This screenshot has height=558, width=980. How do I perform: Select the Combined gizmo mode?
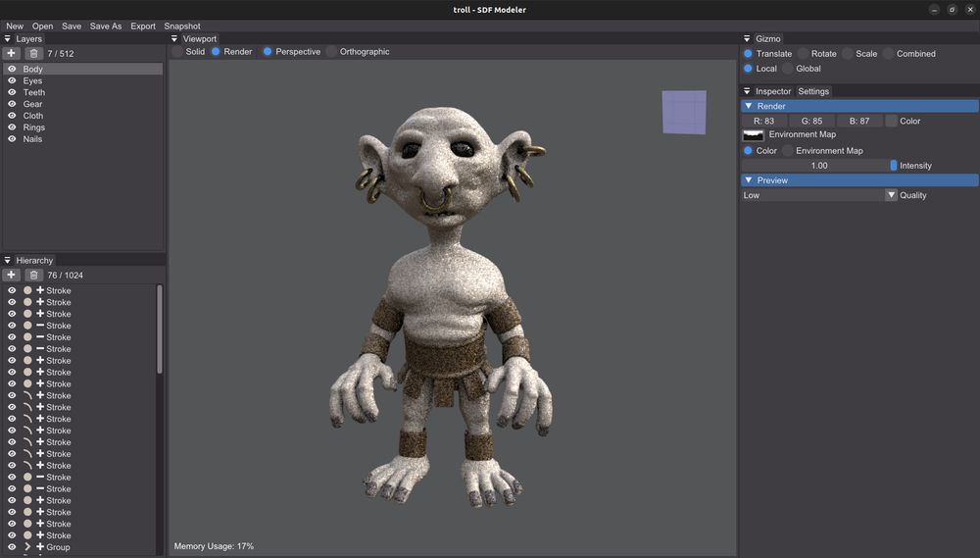coord(888,54)
